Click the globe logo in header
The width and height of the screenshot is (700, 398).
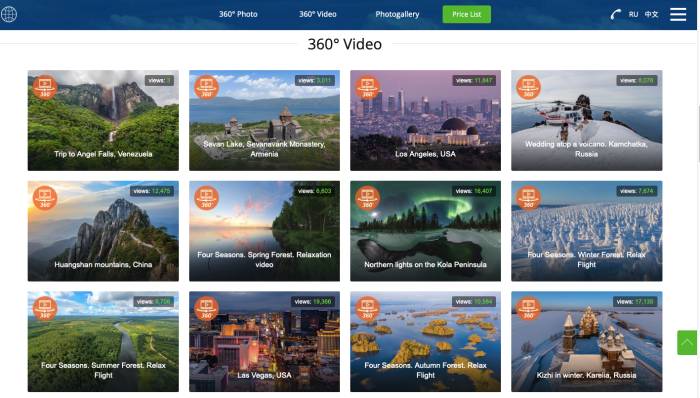(x=8, y=14)
